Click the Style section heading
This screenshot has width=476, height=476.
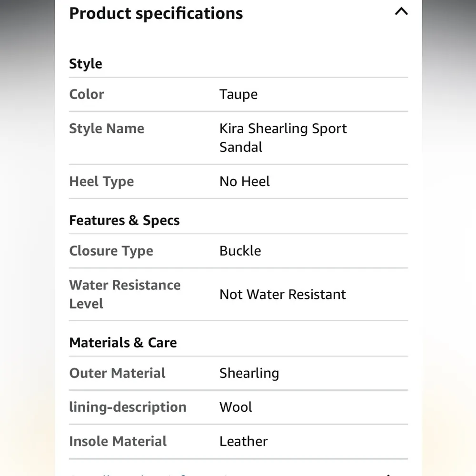(86, 64)
